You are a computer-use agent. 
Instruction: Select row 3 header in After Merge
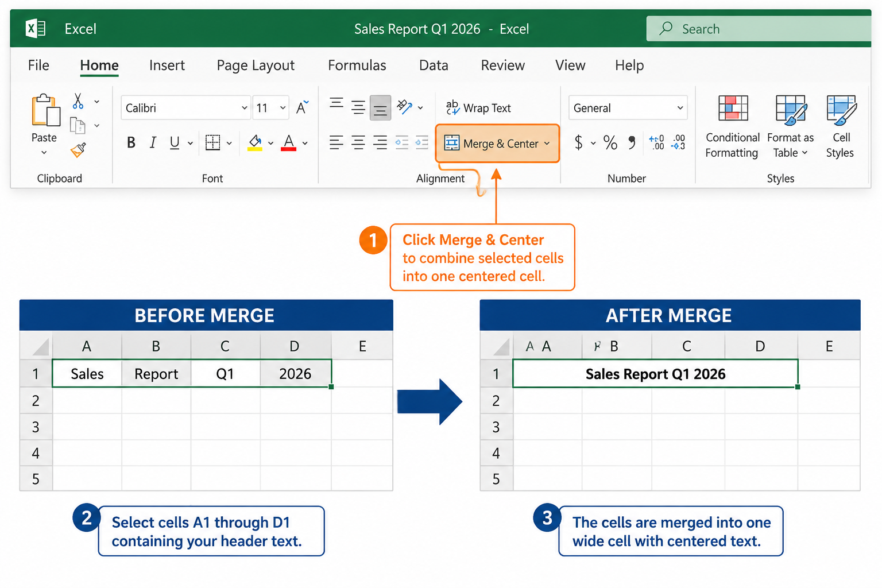point(496,427)
